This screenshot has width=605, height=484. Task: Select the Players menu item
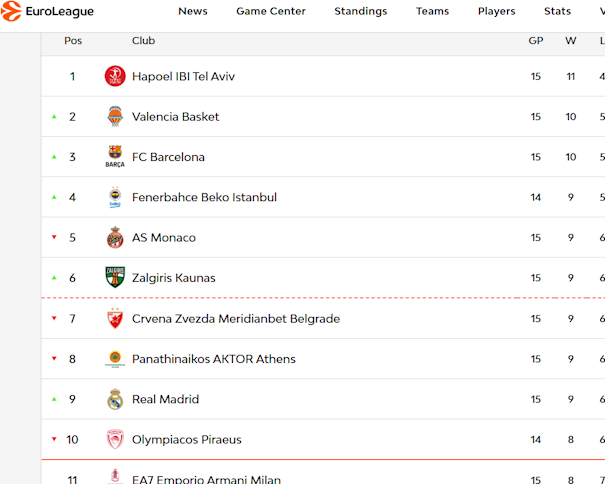[x=497, y=12]
